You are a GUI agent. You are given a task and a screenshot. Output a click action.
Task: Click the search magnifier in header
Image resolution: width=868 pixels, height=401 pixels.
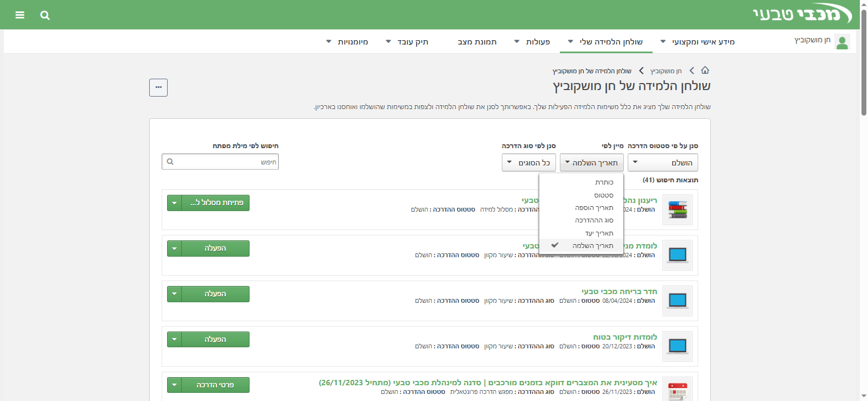[x=45, y=15]
